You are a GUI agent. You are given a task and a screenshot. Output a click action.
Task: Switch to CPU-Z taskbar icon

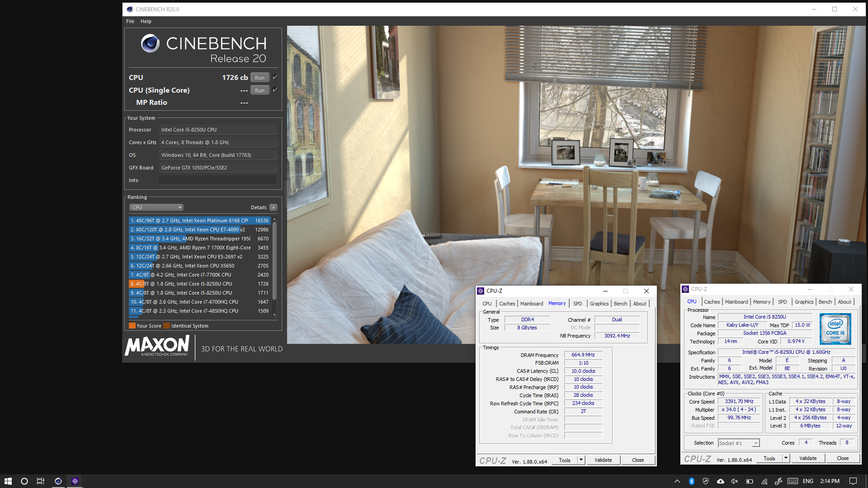75,481
